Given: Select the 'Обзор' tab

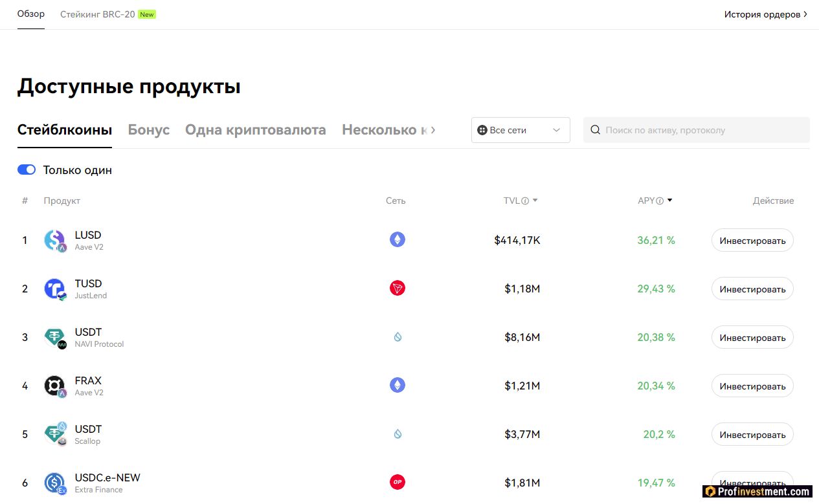Looking at the screenshot, I should [x=30, y=14].
